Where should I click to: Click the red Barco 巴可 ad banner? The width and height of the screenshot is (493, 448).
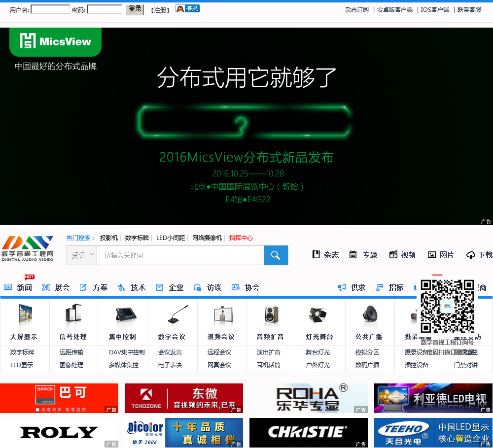[x=59, y=398]
